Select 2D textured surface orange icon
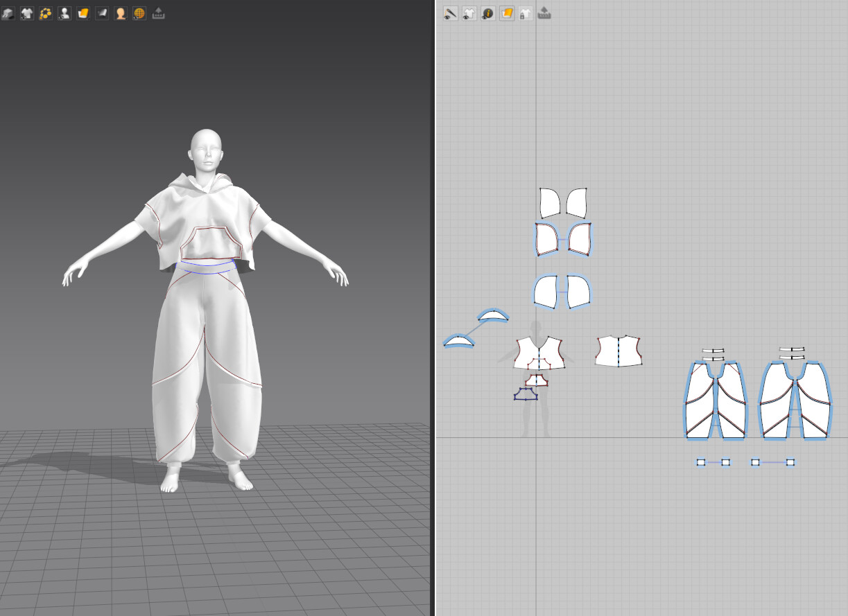The width and height of the screenshot is (848, 616). point(507,13)
